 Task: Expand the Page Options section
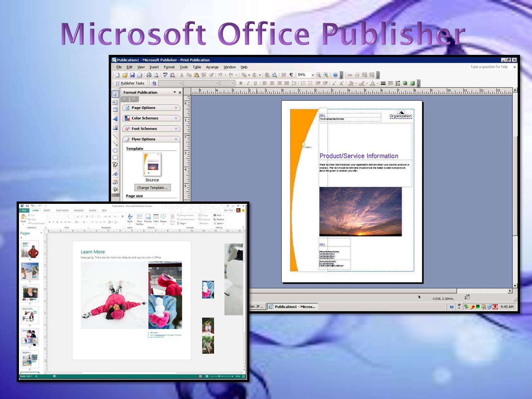[151, 108]
